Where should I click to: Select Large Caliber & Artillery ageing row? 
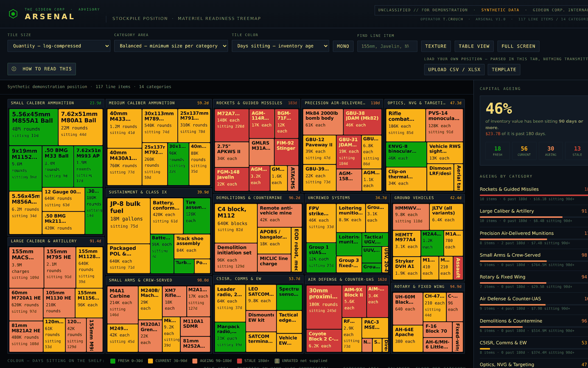point(534,215)
